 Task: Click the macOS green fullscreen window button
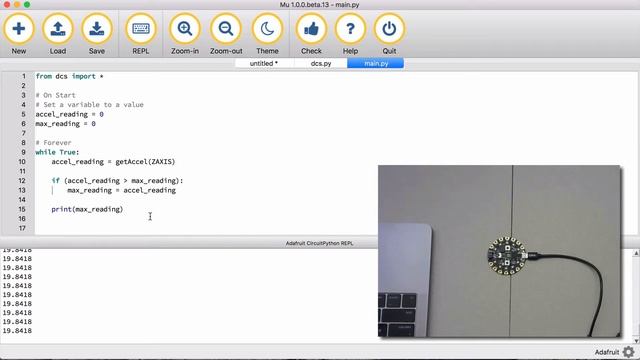point(27,4)
